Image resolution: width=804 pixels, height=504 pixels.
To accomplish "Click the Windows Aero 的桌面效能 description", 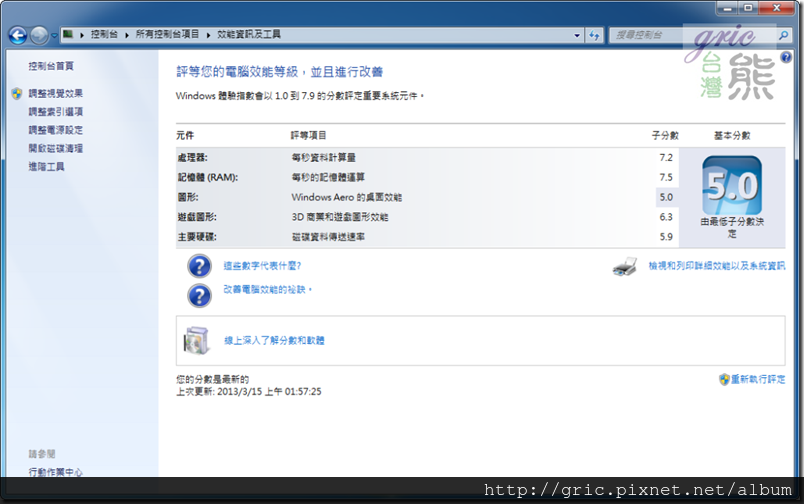I will [347, 197].
